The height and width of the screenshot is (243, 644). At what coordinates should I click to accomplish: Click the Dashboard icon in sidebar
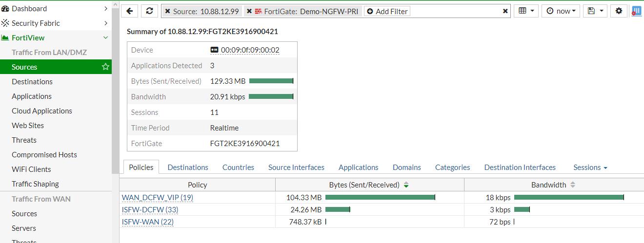point(5,8)
